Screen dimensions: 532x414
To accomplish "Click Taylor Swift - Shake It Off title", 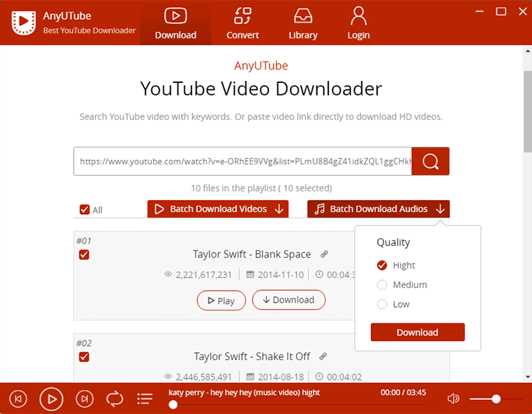I will pos(252,357).
